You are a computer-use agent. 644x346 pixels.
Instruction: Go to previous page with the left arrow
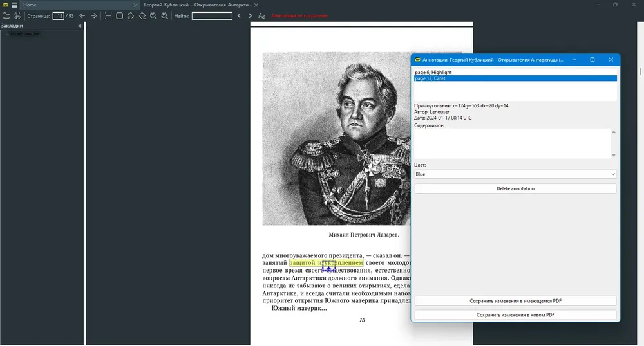(82, 16)
